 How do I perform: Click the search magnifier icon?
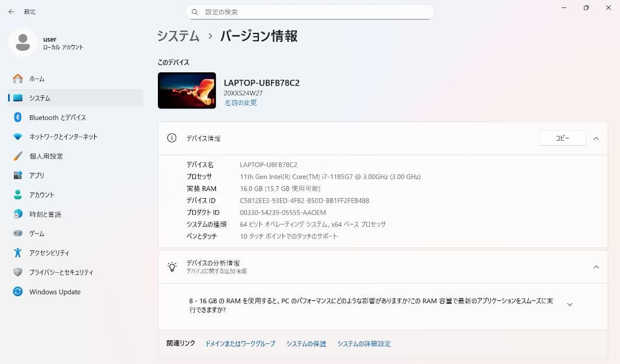pyautogui.click(x=195, y=12)
